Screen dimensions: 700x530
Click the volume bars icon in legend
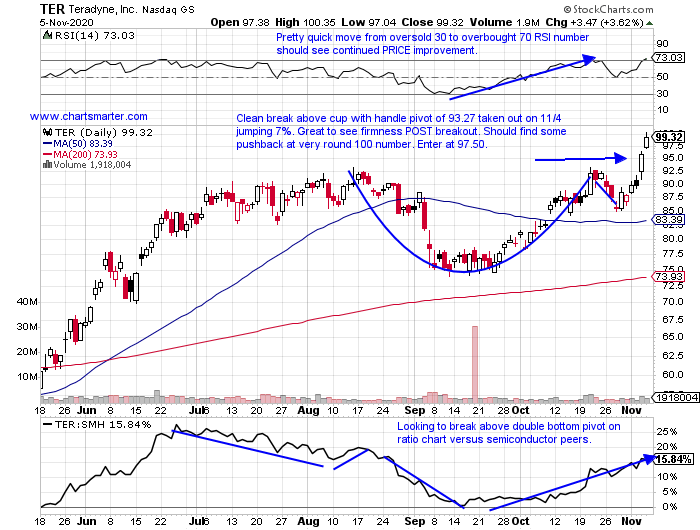(47, 165)
